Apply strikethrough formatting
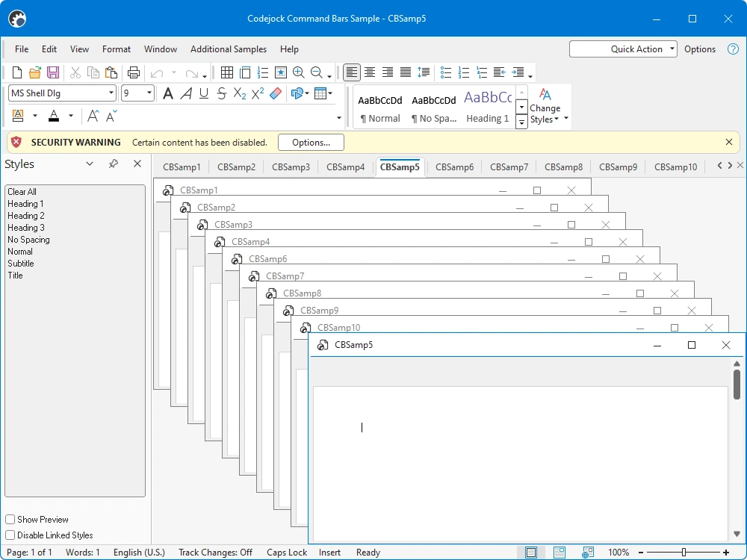Image resolution: width=747 pixels, height=560 pixels. pyautogui.click(x=222, y=93)
